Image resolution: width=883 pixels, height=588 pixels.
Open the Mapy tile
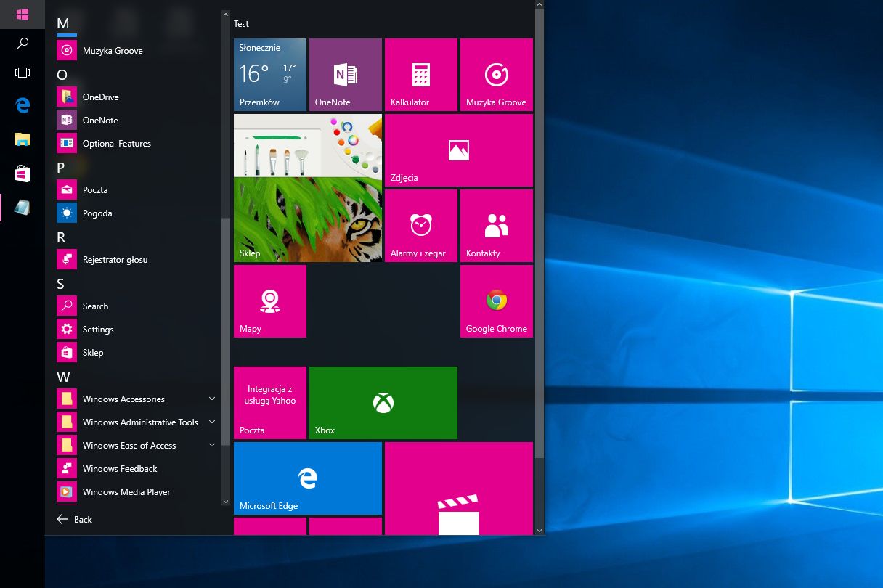pyautogui.click(x=270, y=301)
